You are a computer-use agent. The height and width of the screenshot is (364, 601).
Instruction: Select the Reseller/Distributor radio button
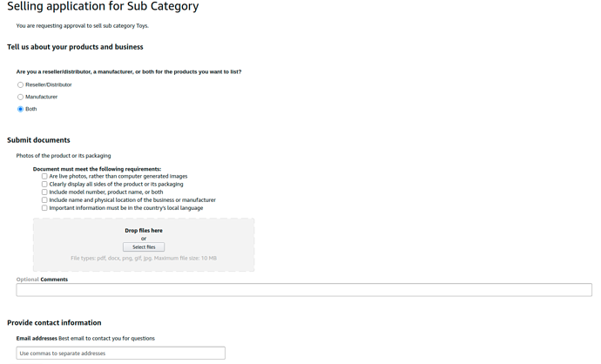point(21,84)
